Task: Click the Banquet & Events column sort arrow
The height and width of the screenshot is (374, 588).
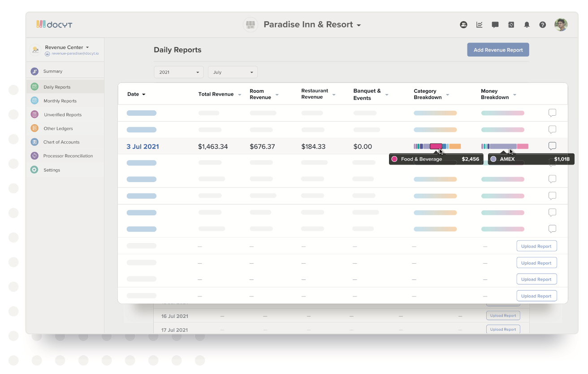Action: [x=387, y=95]
